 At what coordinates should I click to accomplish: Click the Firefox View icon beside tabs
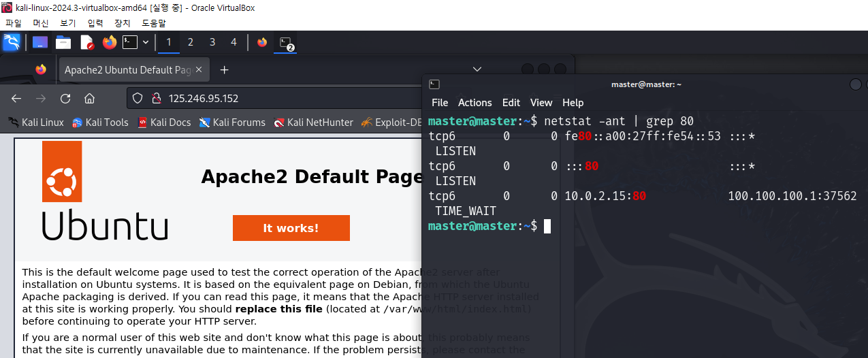coord(40,69)
